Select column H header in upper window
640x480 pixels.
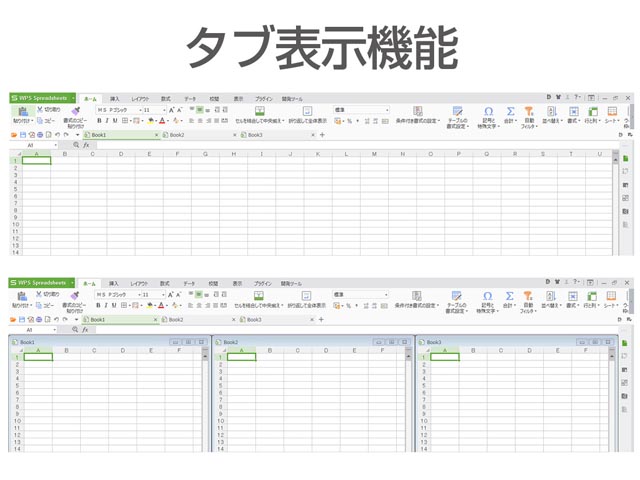233,154
